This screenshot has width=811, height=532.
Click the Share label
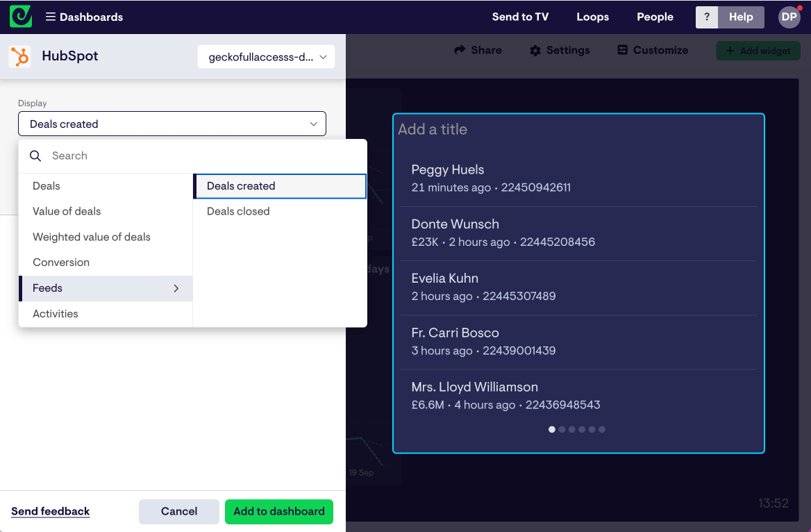[486, 50]
